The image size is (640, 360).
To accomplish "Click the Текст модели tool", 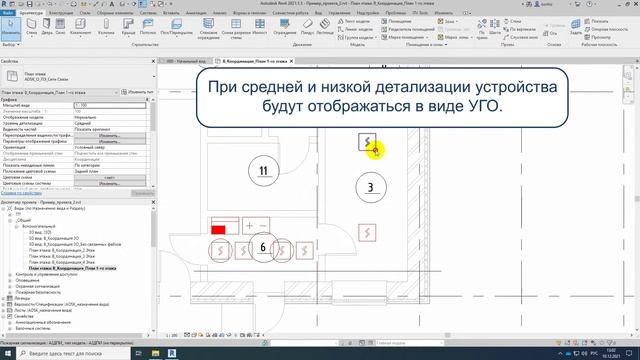I will 354,21.
